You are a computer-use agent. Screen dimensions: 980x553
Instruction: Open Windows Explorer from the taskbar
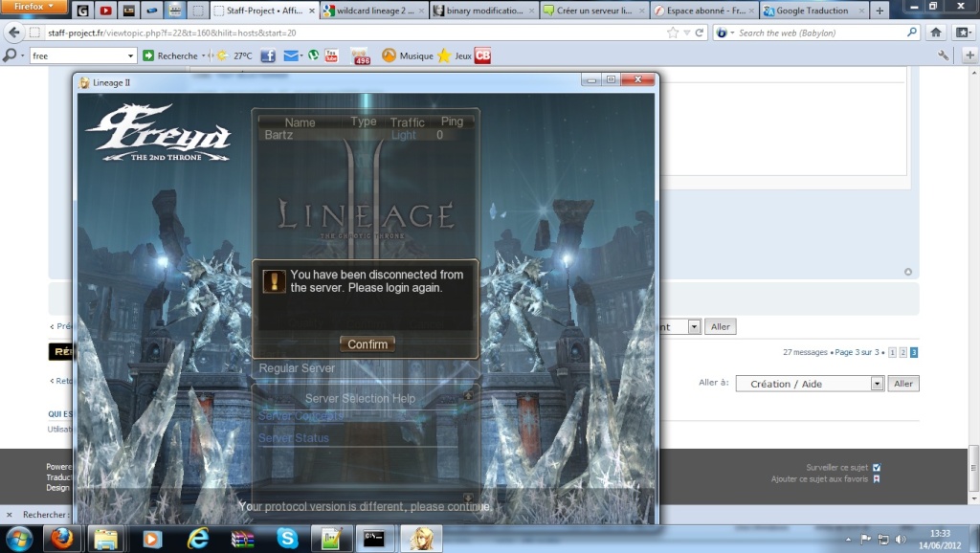pos(106,539)
